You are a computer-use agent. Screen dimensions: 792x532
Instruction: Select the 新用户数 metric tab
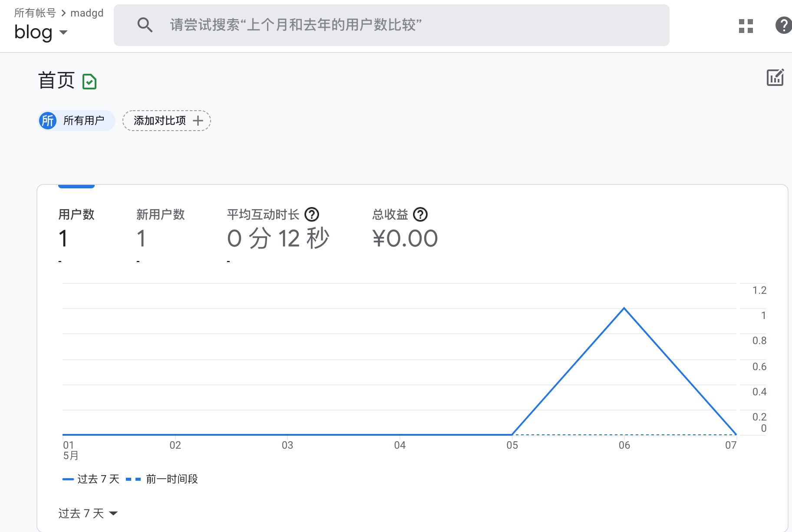point(160,214)
